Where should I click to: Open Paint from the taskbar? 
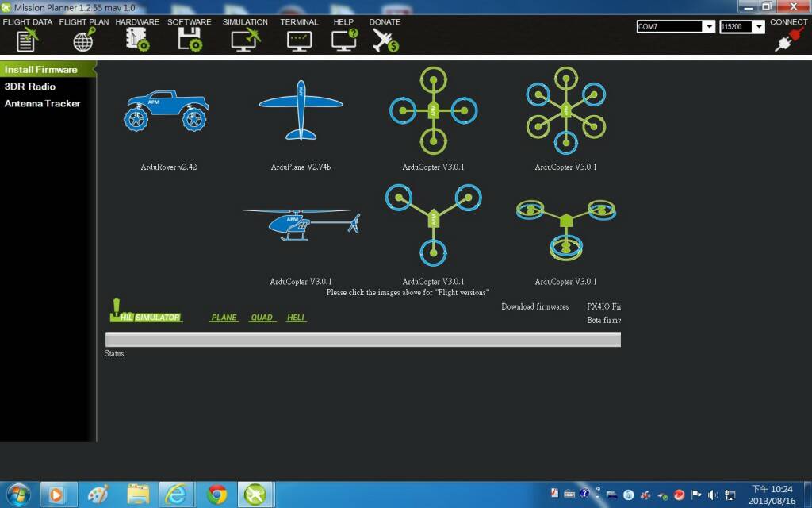[98, 495]
